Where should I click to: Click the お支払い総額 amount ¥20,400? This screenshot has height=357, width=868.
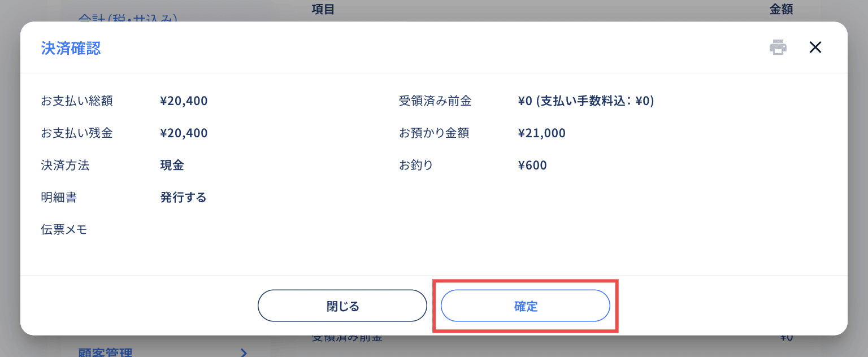184,101
